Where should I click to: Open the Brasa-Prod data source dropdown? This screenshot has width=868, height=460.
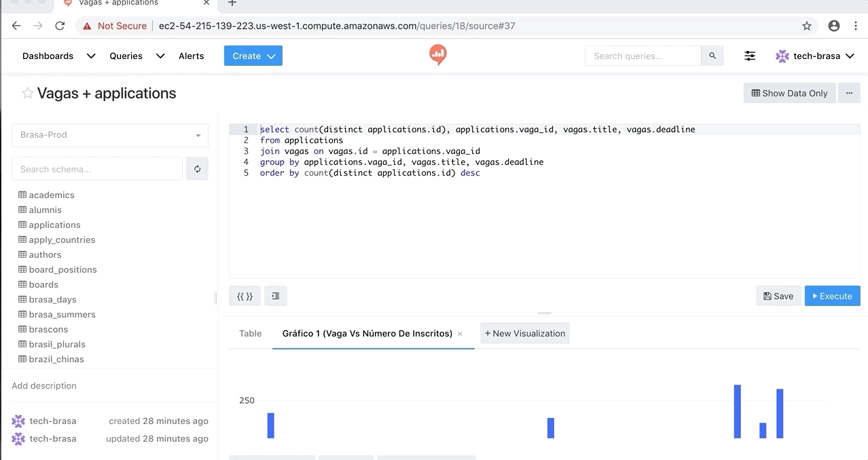click(110, 135)
